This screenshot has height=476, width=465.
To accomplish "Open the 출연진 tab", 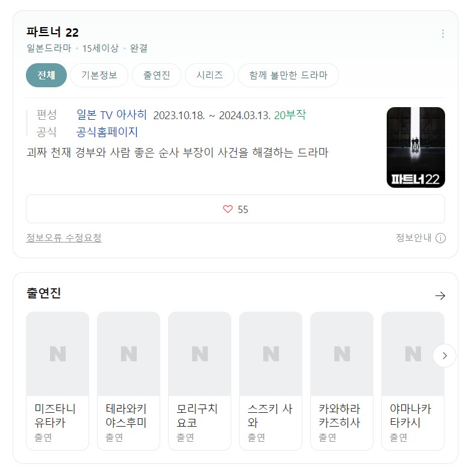I will (x=157, y=75).
